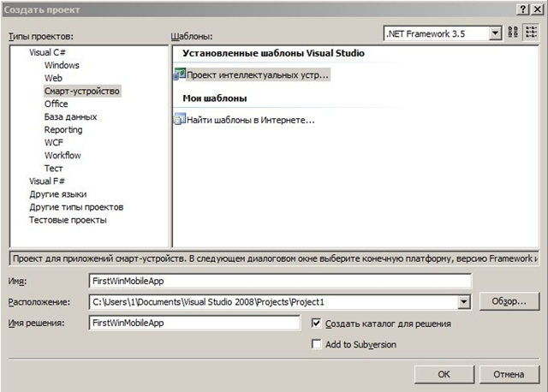Select База данных project type
The image size is (548, 392).
[70, 116]
